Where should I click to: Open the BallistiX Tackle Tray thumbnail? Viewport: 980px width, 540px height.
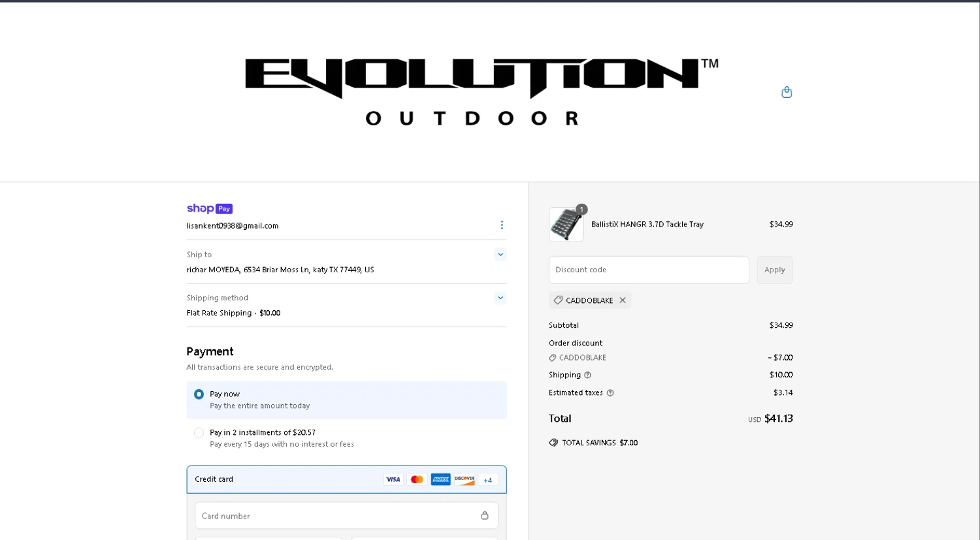566,225
